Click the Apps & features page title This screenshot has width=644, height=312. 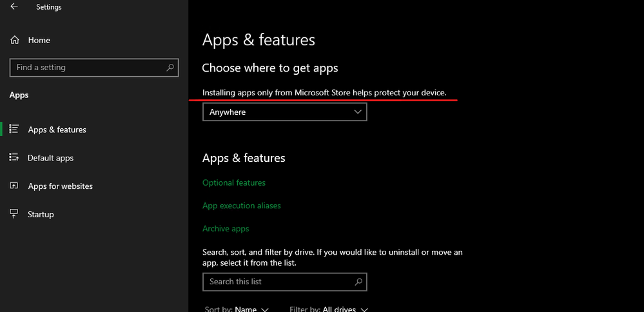pyautogui.click(x=259, y=40)
